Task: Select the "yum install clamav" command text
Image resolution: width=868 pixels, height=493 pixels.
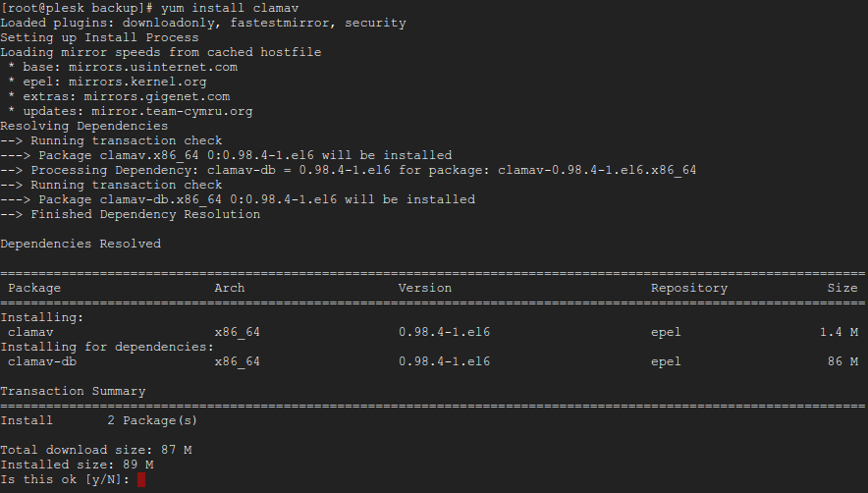Action: pyautogui.click(x=218, y=8)
